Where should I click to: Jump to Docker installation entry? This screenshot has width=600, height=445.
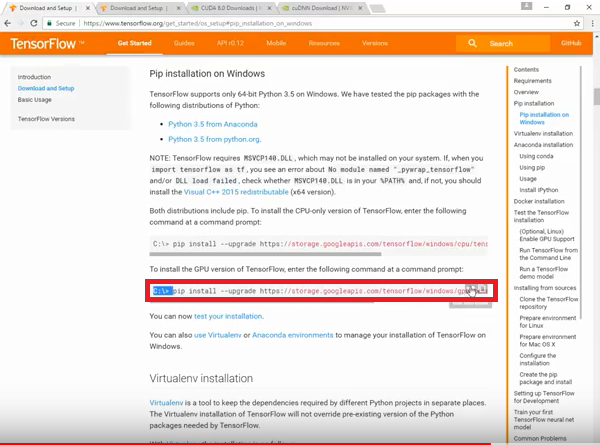[x=539, y=201]
